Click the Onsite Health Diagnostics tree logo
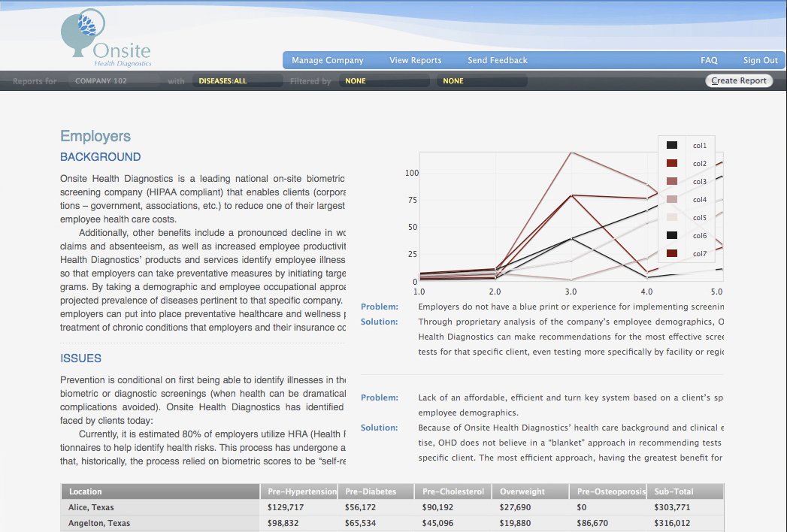787x532 pixels. pyautogui.click(x=105, y=38)
